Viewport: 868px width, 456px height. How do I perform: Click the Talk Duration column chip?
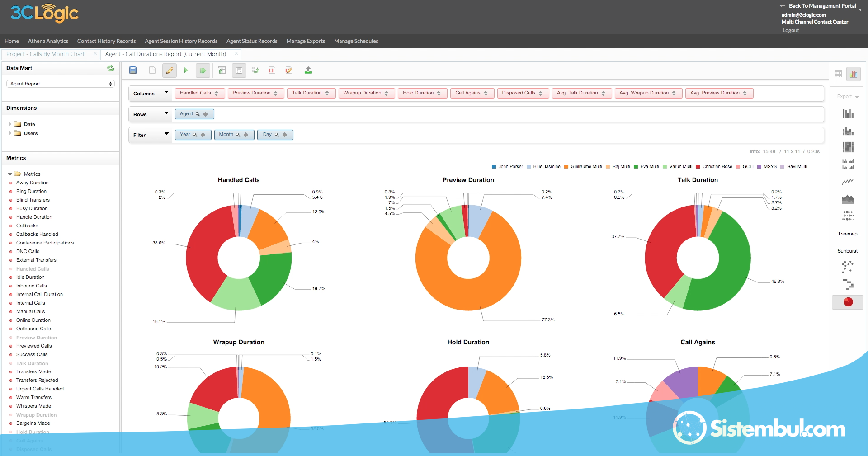click(311, 93)
